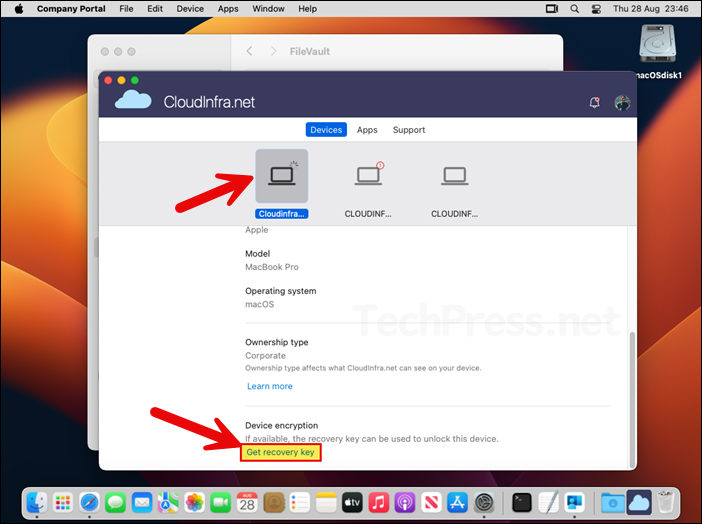Open News app in the Dock

click(431, 503)
